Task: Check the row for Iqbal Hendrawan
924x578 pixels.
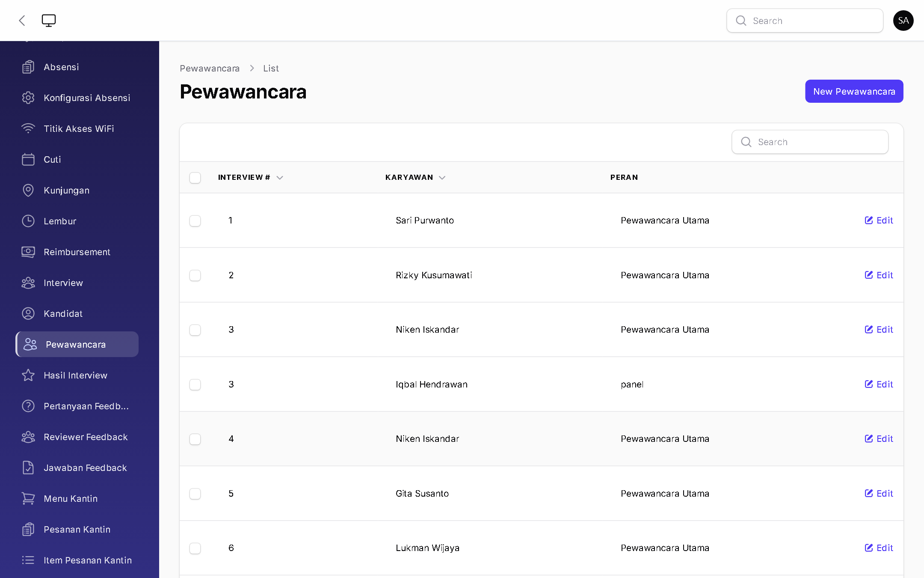Action: (195, 384)
